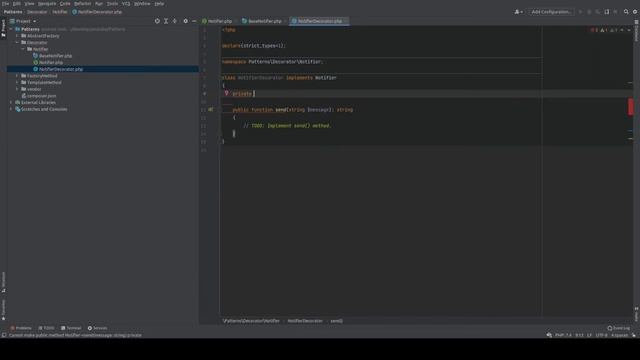640x360 pixels.
Task: Click the errors count indicator in editor corner
Action: click(x=594, y=30)
